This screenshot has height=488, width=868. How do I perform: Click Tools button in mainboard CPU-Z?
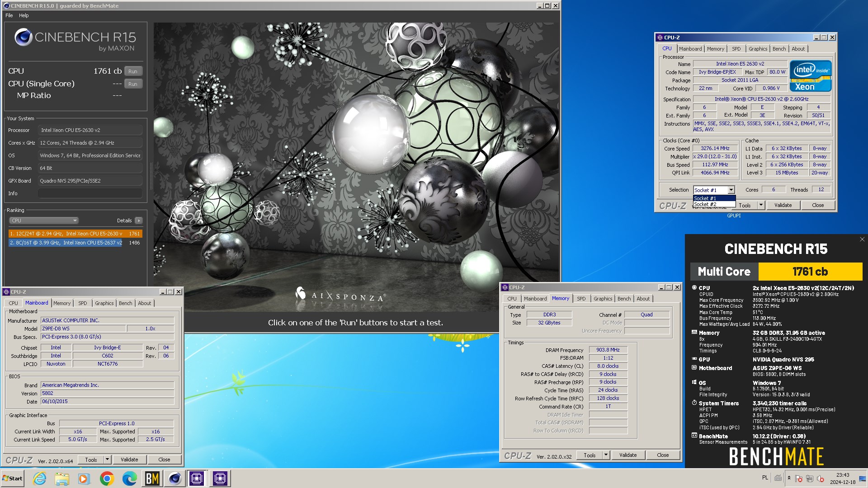pyautogui.click(x=91, y=460)
